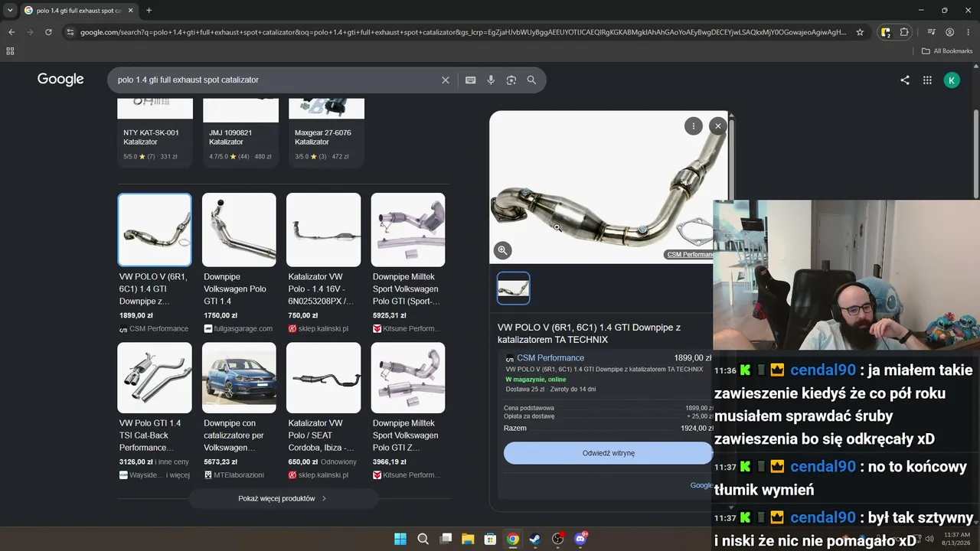Open the All Bookmarks folder
Viewport: 980px width, 551px height.
coord(947,51)
